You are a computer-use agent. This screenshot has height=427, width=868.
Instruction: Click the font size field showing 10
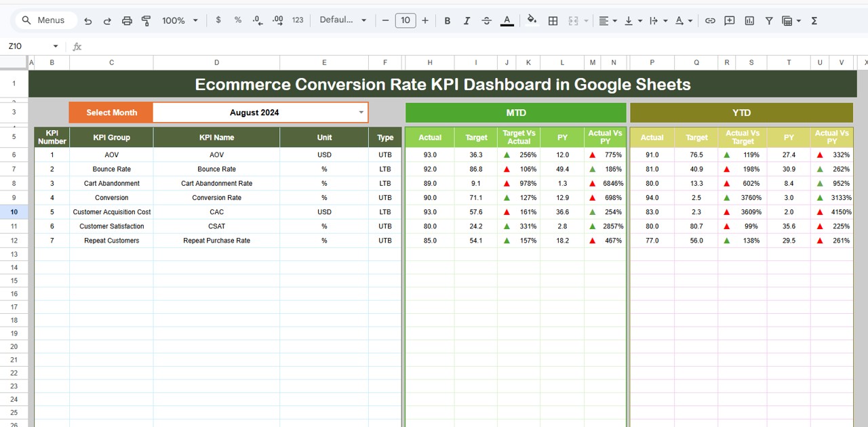[x=405, y=20]
